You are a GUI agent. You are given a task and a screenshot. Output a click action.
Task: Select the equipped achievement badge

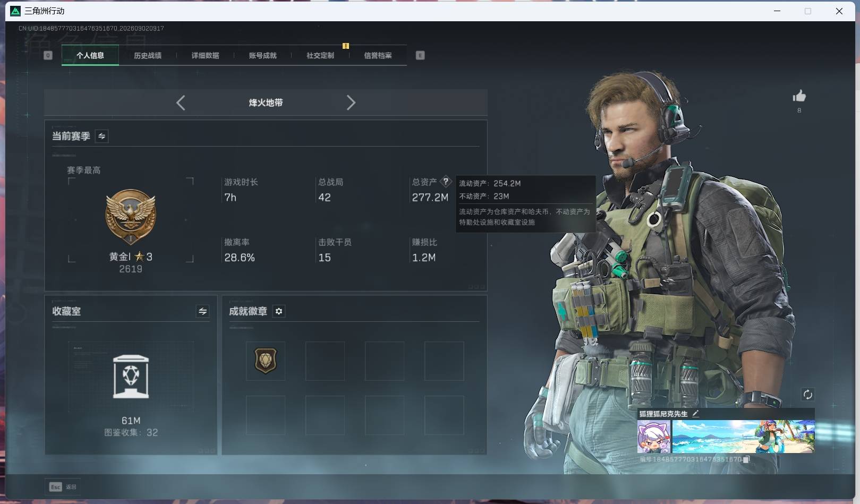[266, 361]
